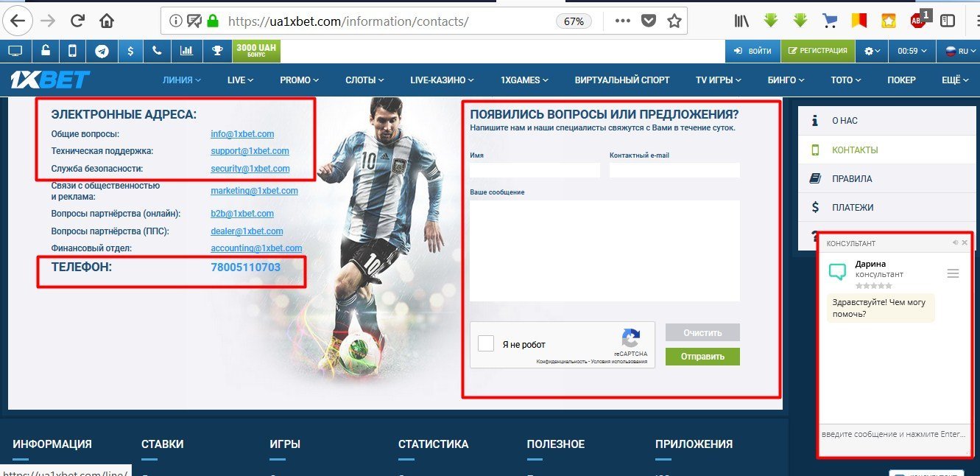Click the Очистить button
Viewport: 980px width, 476px height.
coord(702,332)
